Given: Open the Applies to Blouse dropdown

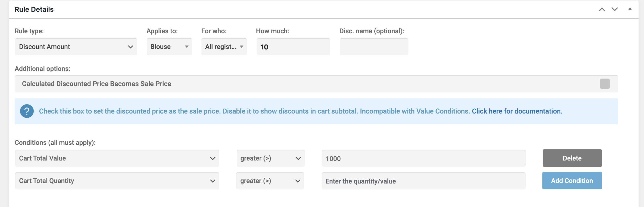Looking at the screenshot, I should (x=169, y=47).
